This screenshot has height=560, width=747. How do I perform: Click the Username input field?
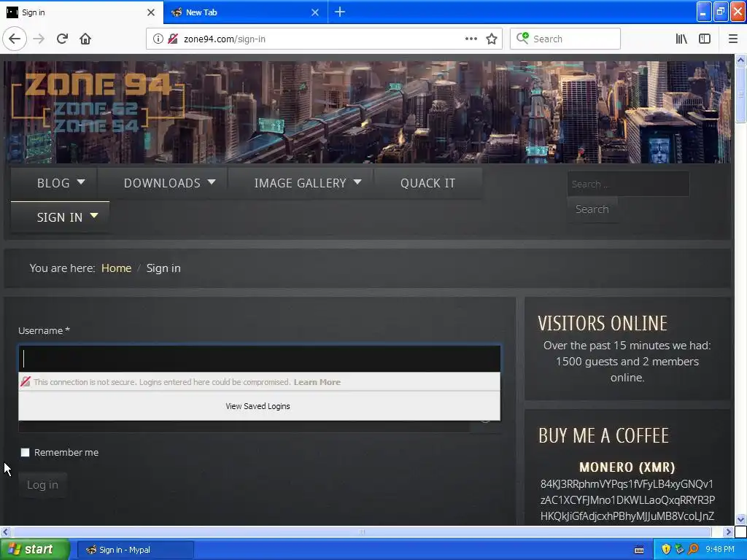260,359
